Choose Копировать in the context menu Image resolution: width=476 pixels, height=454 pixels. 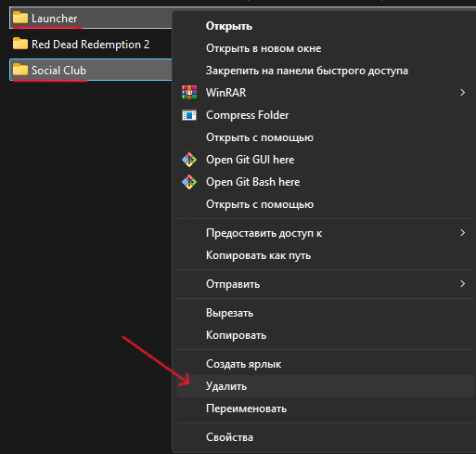click(325, 335)
